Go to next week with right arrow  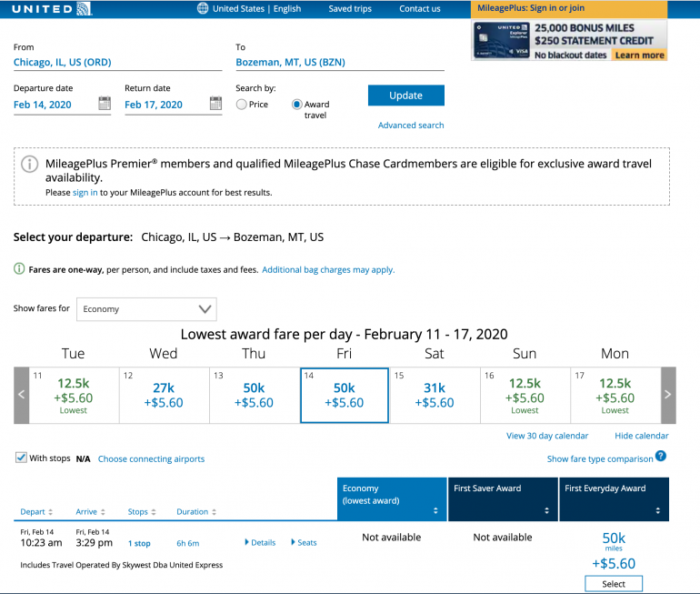tap(668, 395)
